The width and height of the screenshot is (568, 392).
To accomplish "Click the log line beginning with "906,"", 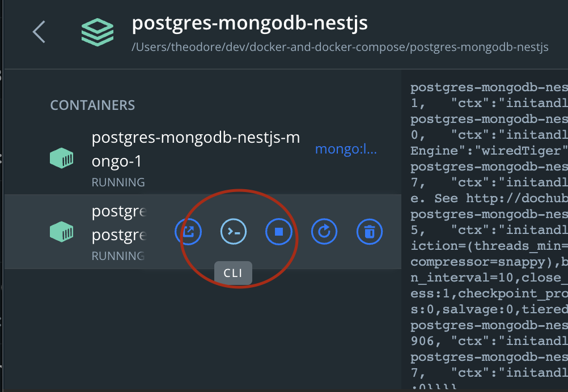I will (489, 341).
